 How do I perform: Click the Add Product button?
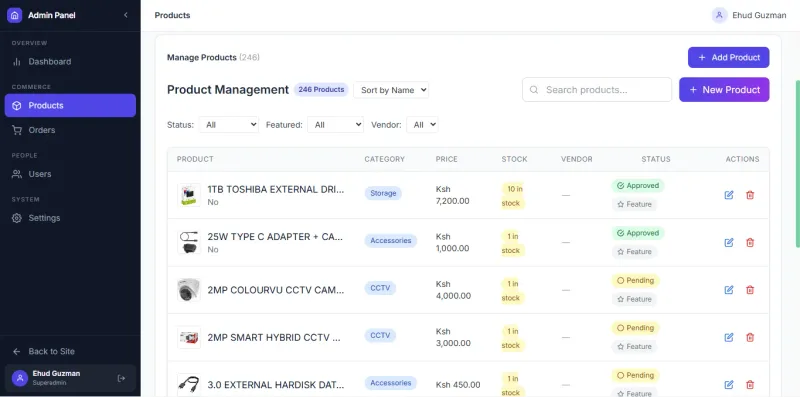[x=729, y=58]
